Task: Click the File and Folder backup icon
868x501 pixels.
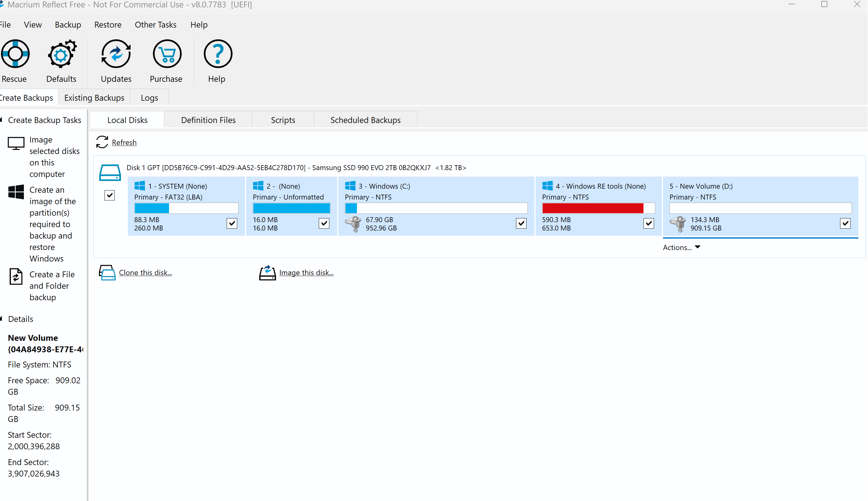Action: [16, 277]
